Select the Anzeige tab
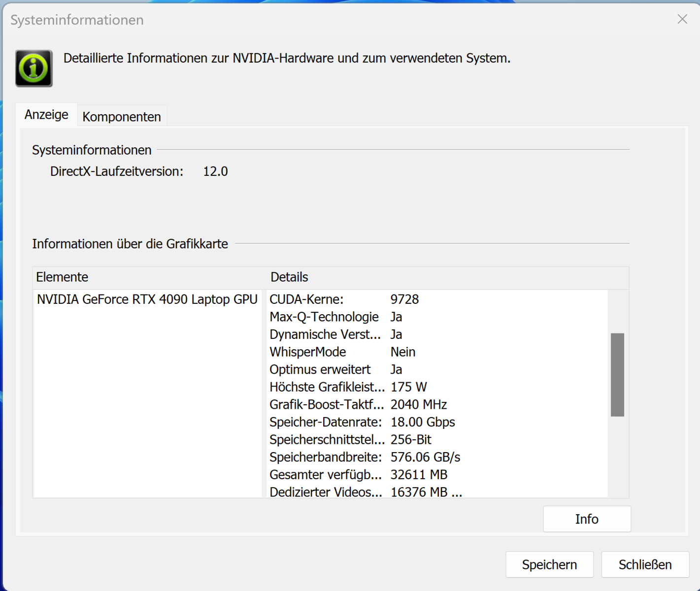This screenshot has width=700, height=591. 46,115
